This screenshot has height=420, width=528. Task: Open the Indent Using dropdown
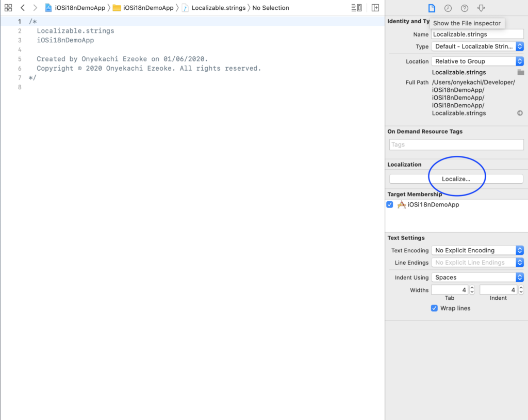[x=477, y=278]
